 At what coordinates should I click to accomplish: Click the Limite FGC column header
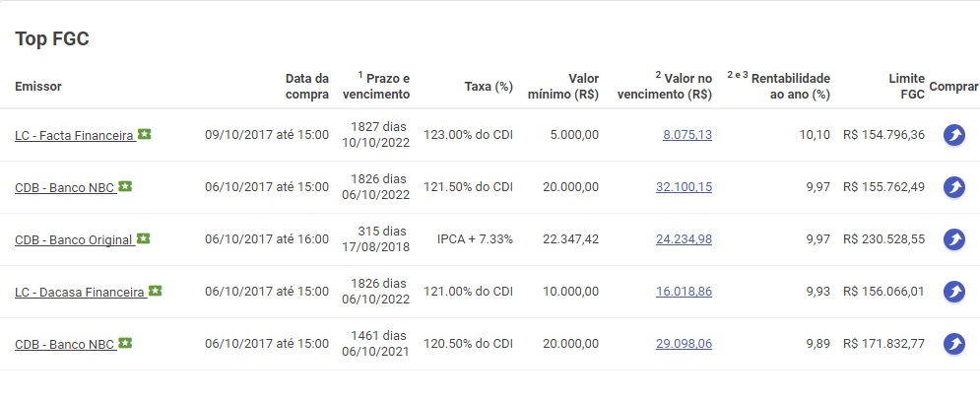pyautogui.click(x=906, y=87)
